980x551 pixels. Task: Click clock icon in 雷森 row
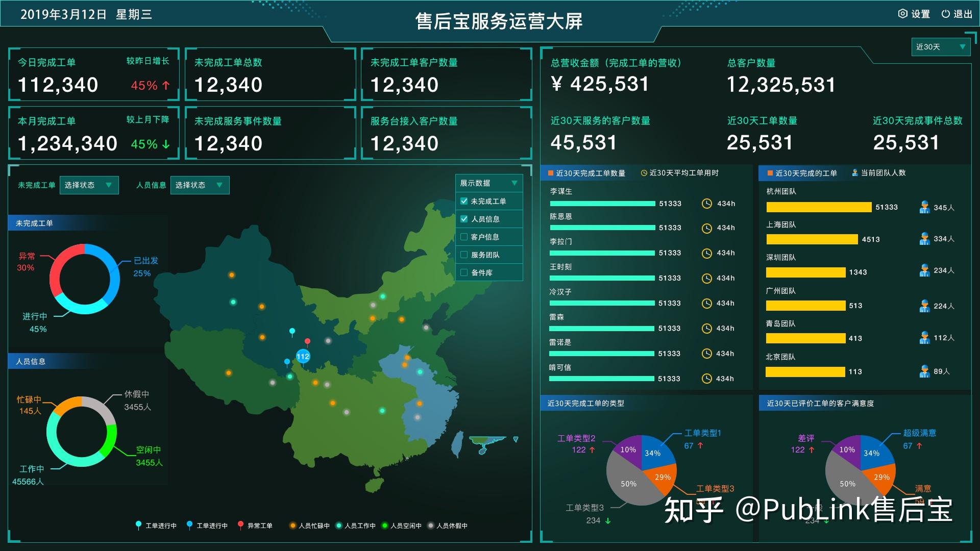(707, 329)
